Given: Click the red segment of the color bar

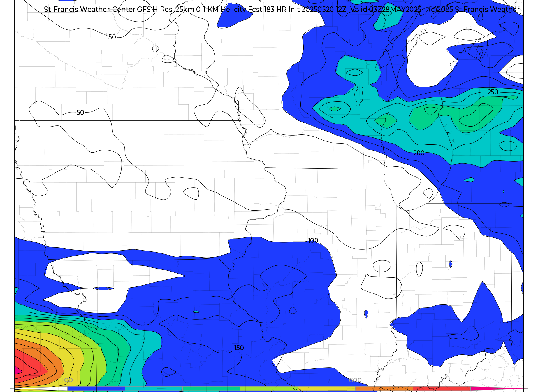Looking at the screenshot, I should tap(442, 389).
